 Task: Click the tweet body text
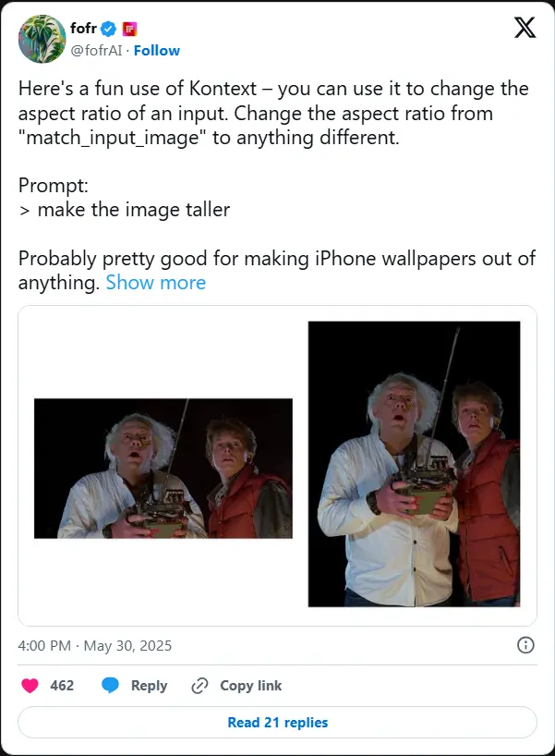click(276, 186)
